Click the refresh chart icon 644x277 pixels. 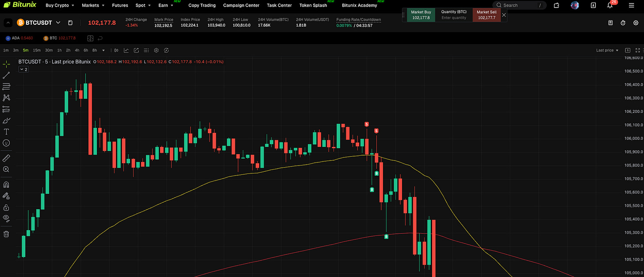166,50
